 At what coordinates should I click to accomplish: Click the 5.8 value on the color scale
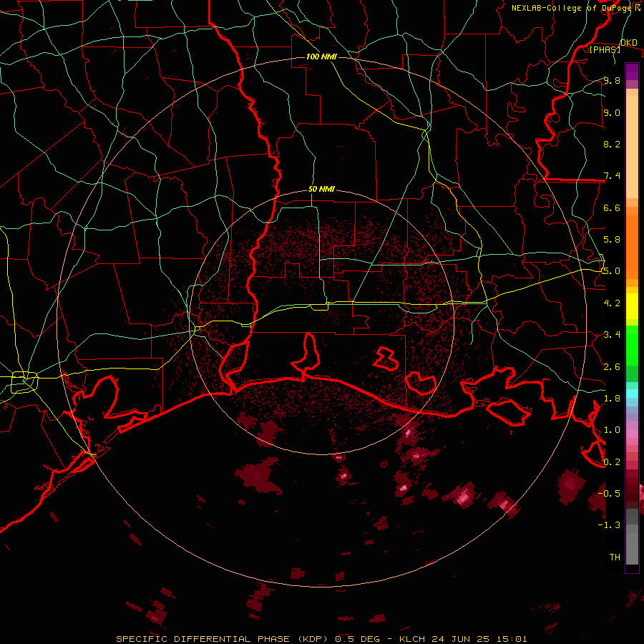[612, 240]
